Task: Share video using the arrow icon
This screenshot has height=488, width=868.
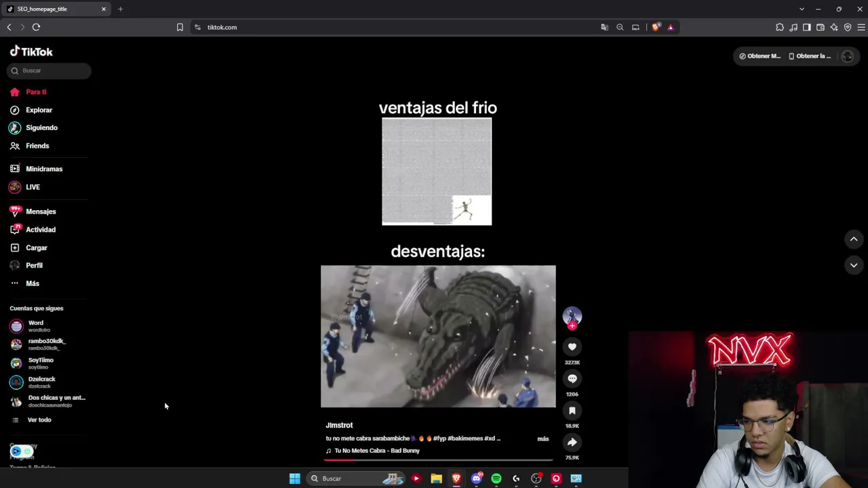Action: 572,443
